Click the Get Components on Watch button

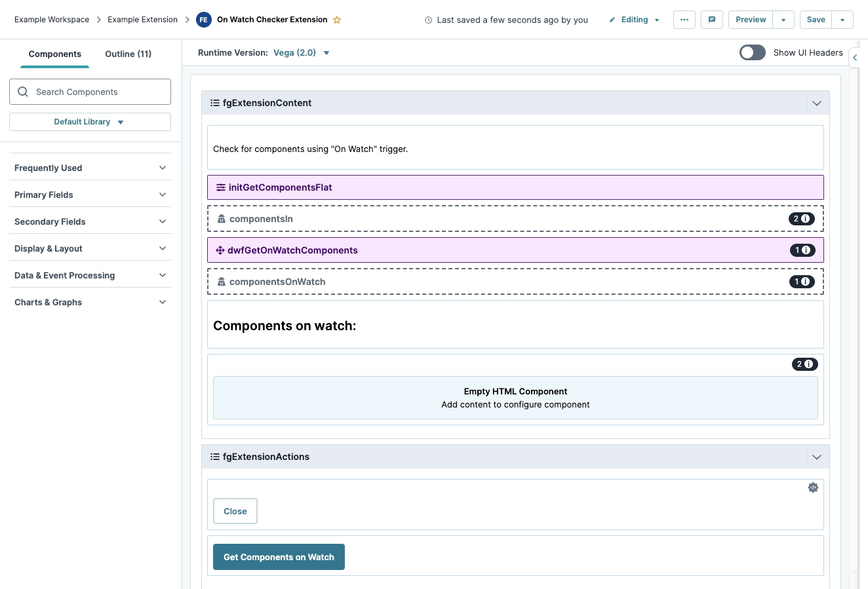(279, 557)
